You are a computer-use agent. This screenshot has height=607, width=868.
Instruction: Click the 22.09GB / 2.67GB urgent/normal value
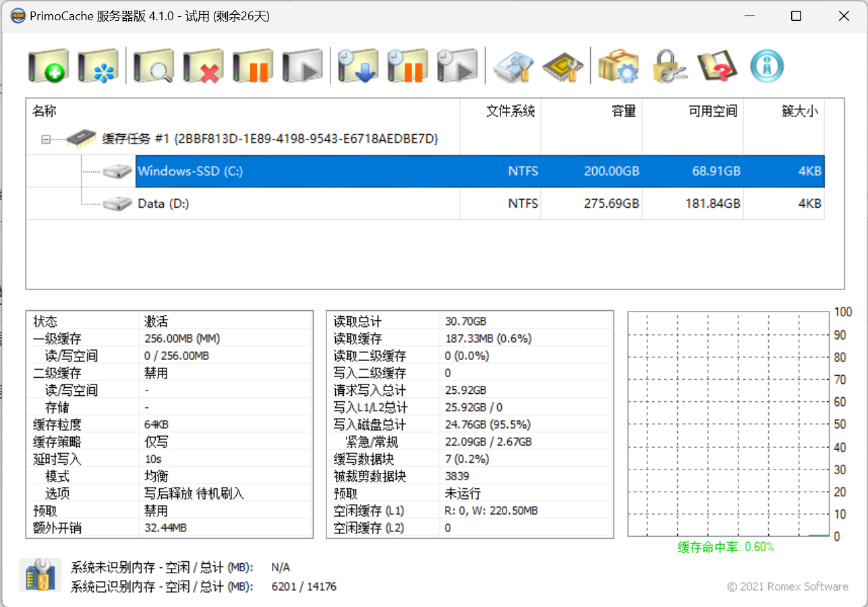pos(488,442)
